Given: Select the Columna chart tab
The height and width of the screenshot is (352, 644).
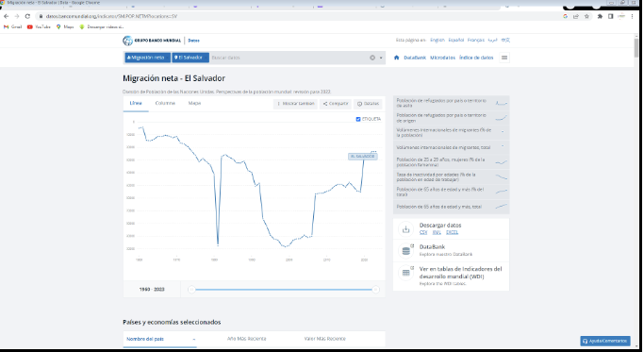Looking at the screenshot, I should [x=165, y=103].
